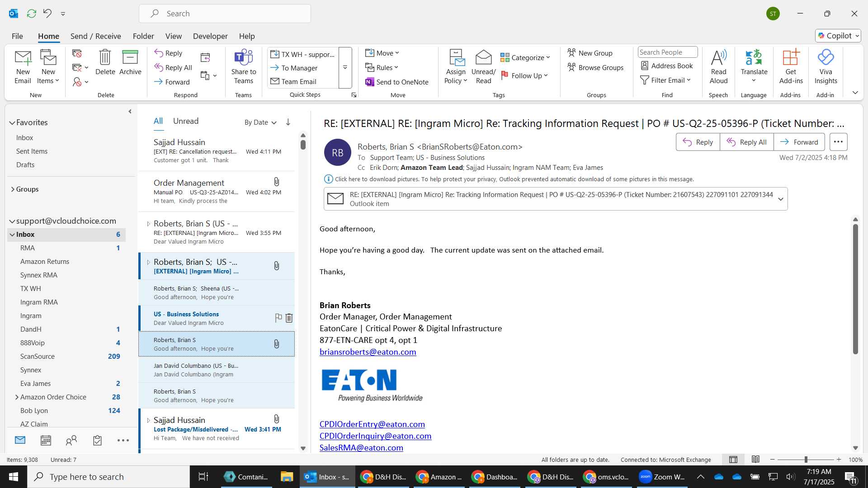This screenshot has width=868, height=488.
Task: Click New Group icon
Action: pos(590,53)
